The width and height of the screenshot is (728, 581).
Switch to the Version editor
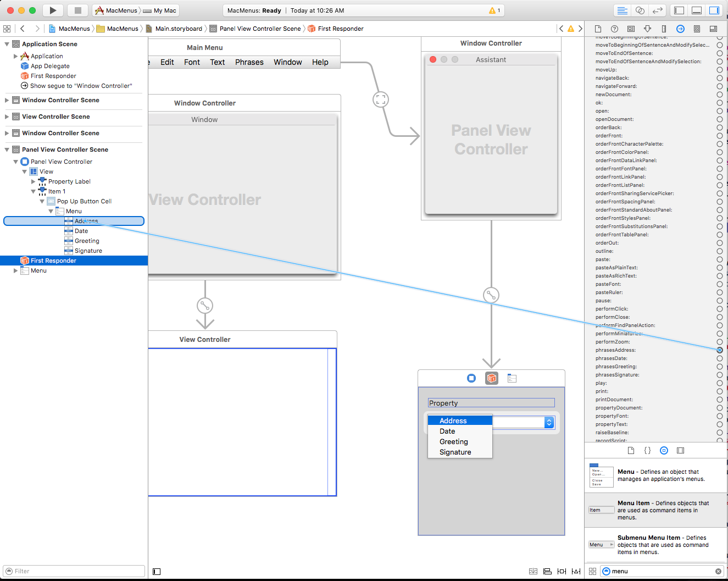tap(657, 10)
